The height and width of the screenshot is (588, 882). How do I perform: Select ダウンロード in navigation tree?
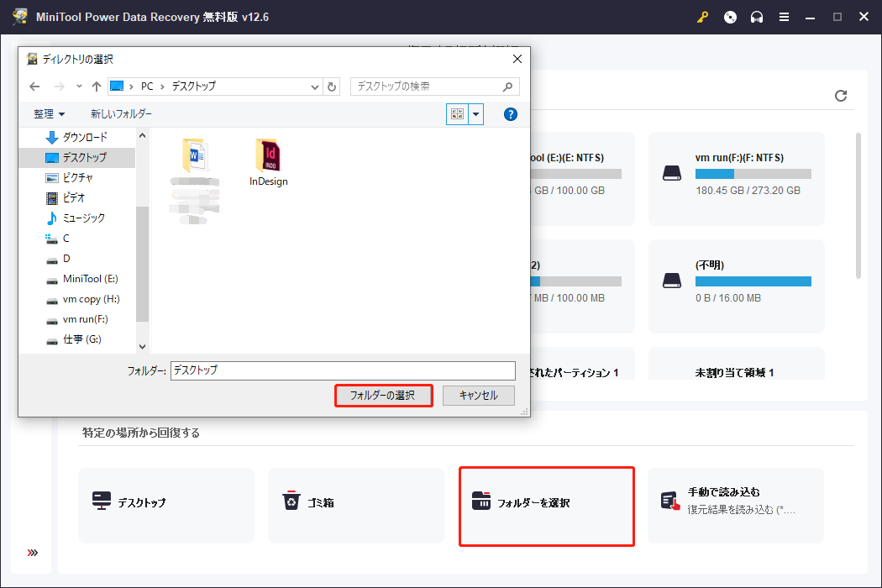point(76,137)
